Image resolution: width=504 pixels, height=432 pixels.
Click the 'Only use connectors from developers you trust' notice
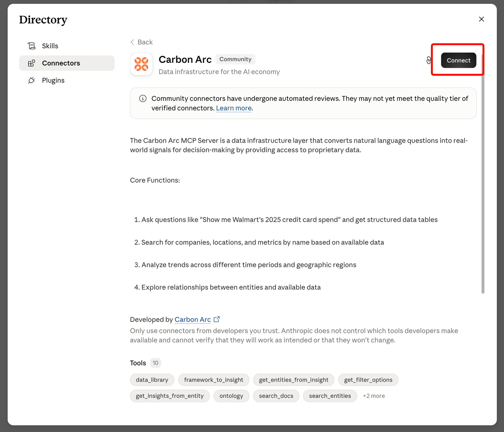[294, 335]
